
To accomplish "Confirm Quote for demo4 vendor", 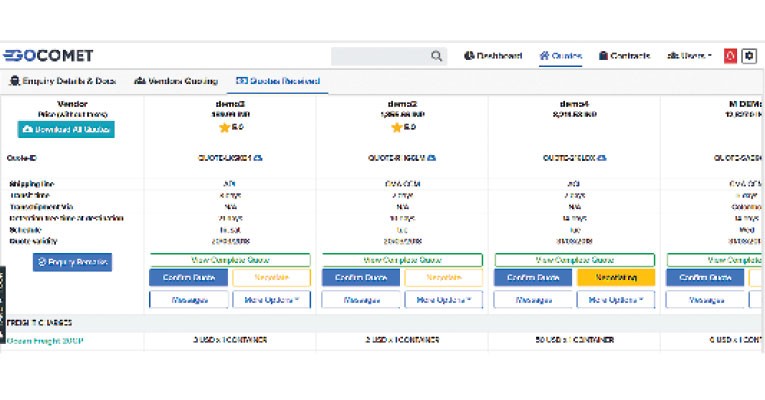I will point(533,278).
